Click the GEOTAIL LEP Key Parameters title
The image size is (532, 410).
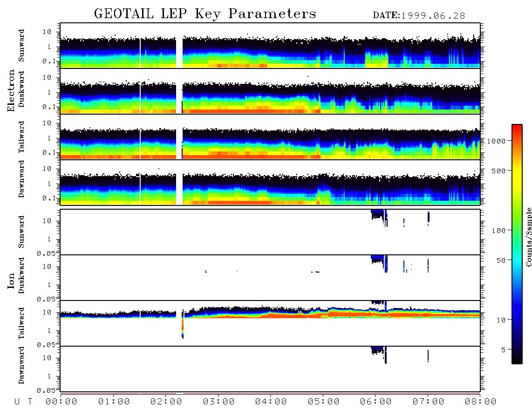pos(205,14)
